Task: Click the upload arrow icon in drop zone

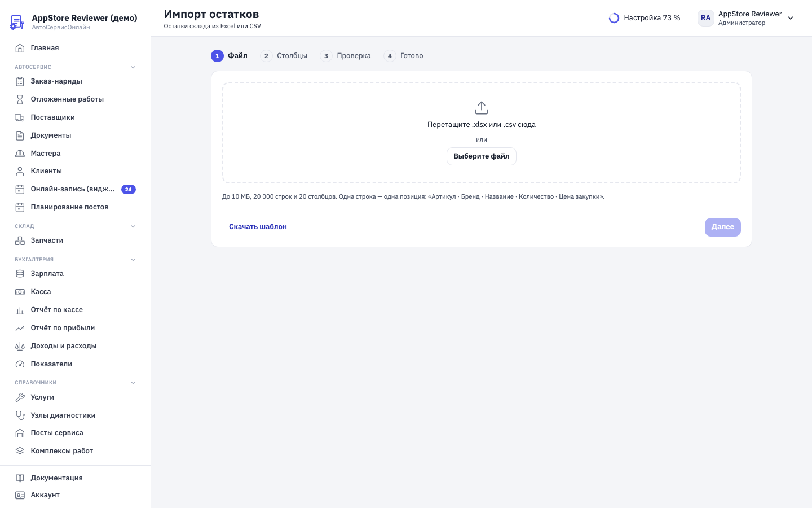Action: [x=482, y=108]
